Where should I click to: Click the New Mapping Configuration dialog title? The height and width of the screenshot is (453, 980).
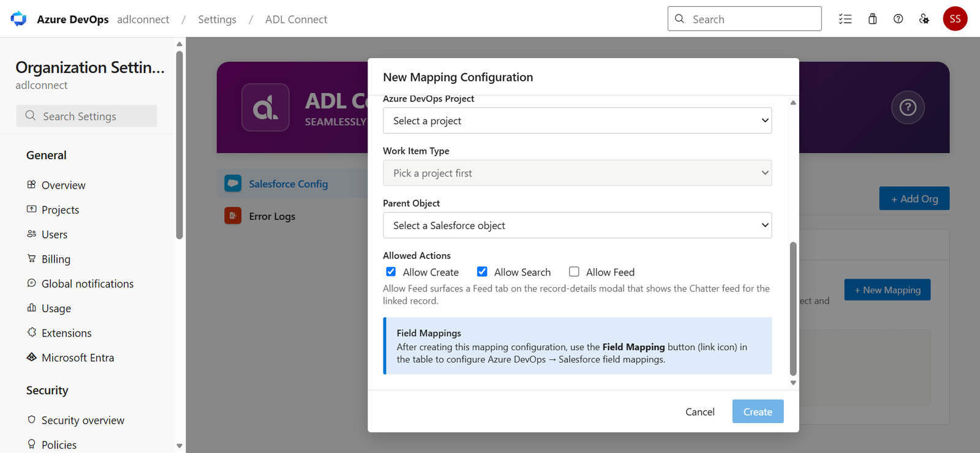(x=458, y=77)
